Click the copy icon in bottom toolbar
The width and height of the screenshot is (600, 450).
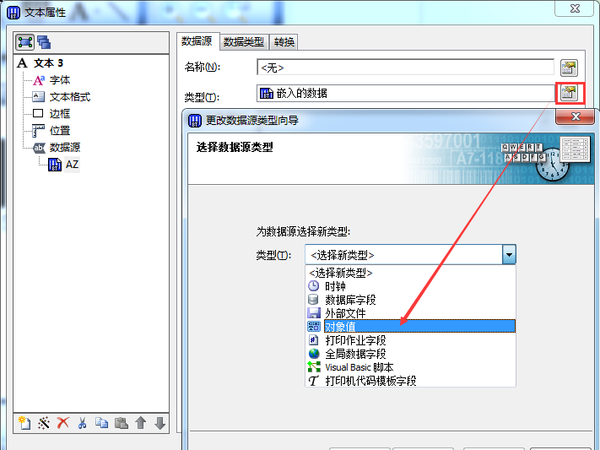101,423
